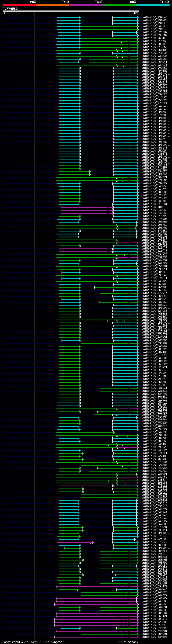Click the query name AV774569
Image resolution: width=172 pixels, height=644 pixels.
coord(10,9)
